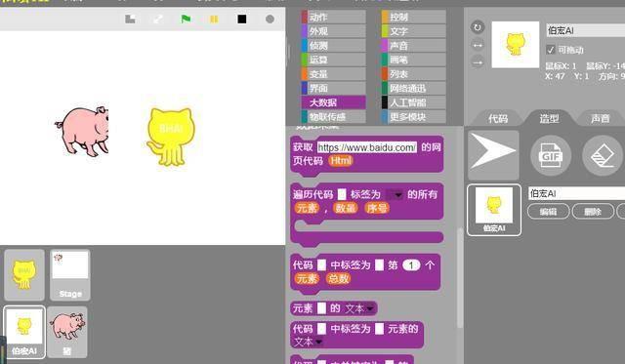Click the URL field https://www.baidu.com/

367,147
